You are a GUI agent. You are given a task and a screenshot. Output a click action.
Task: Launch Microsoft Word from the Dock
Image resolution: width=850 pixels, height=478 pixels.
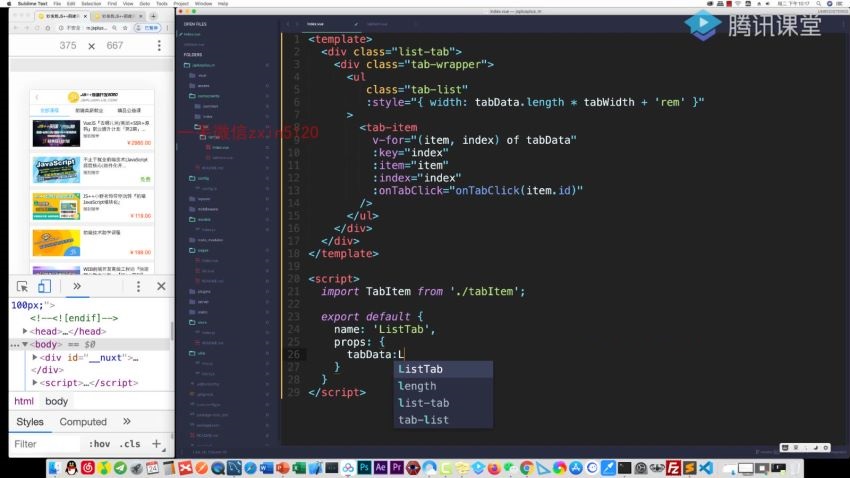click(266, 468)
